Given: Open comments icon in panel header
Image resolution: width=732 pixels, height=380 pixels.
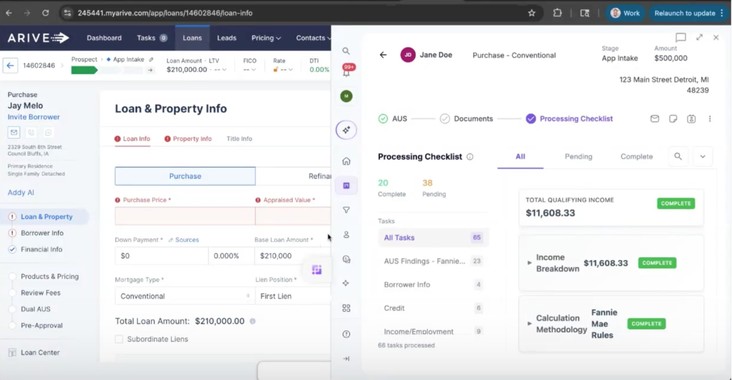Looking at the screenshot, I should [681, 37].
